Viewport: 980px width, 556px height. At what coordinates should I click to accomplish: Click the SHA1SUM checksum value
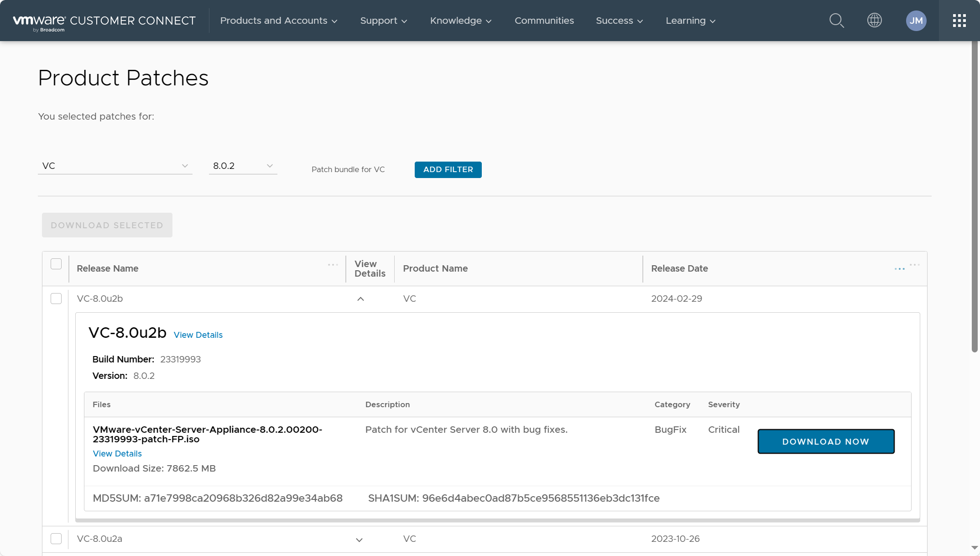point(541,498)
